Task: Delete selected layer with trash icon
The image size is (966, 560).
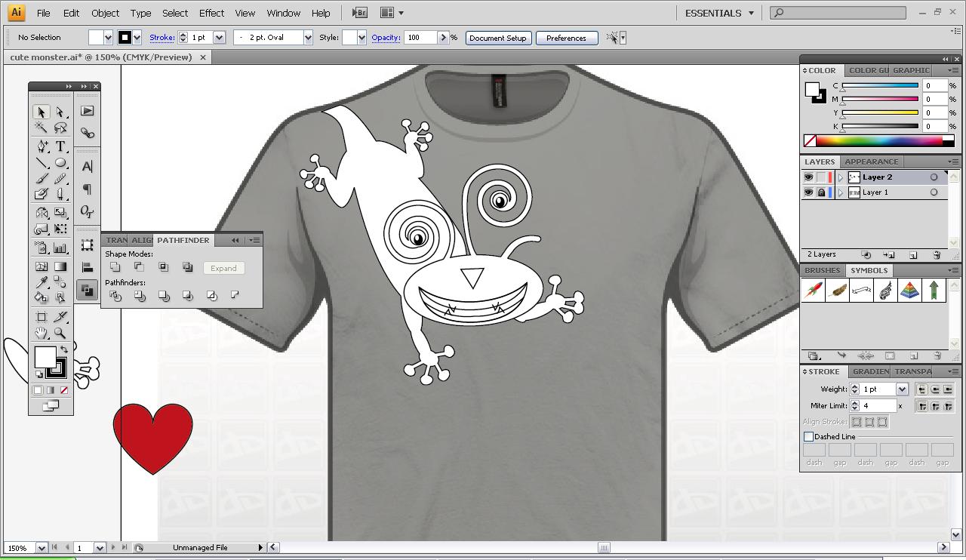Action: tap(937, 255)
